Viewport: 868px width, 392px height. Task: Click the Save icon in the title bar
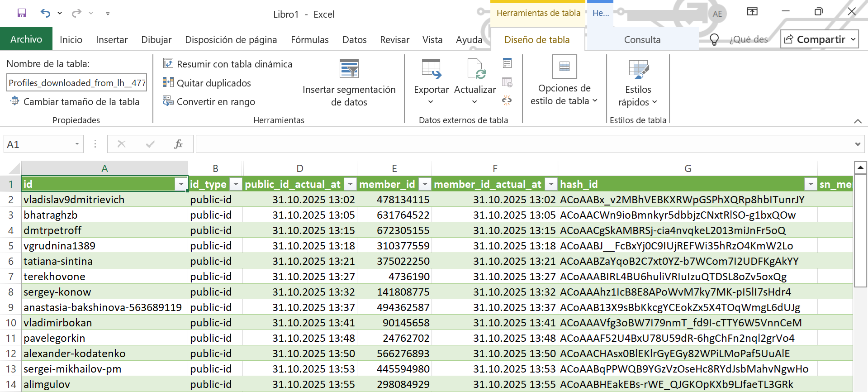pyautogui.click(x=22, y=13)
